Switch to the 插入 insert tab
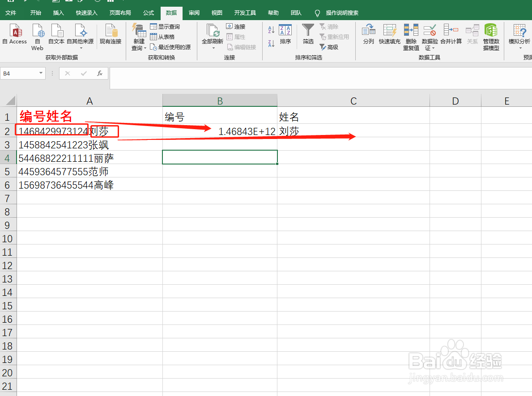Viewport: 532px width, 396px height. pos(58,13)
